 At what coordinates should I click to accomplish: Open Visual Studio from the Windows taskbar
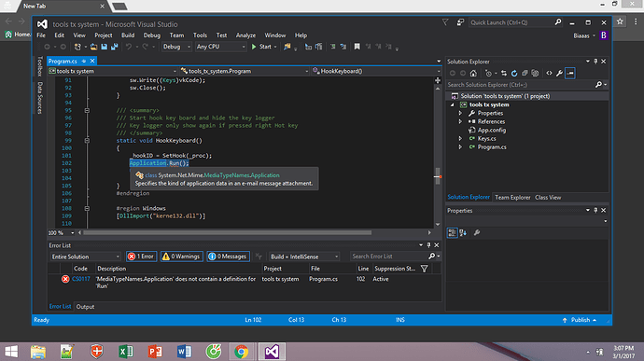(x=272, y=352)
